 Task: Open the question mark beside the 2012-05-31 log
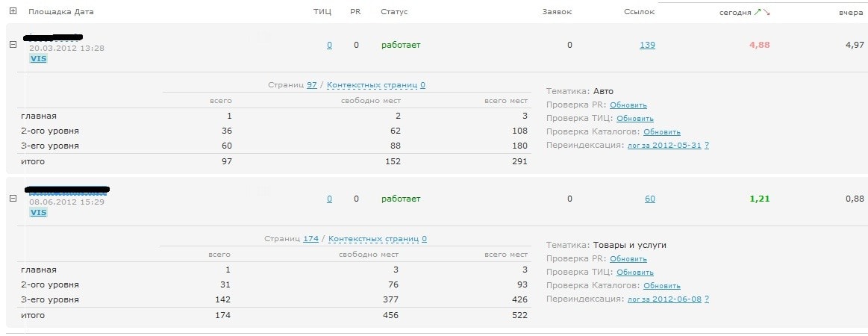[x=706, y=145]
